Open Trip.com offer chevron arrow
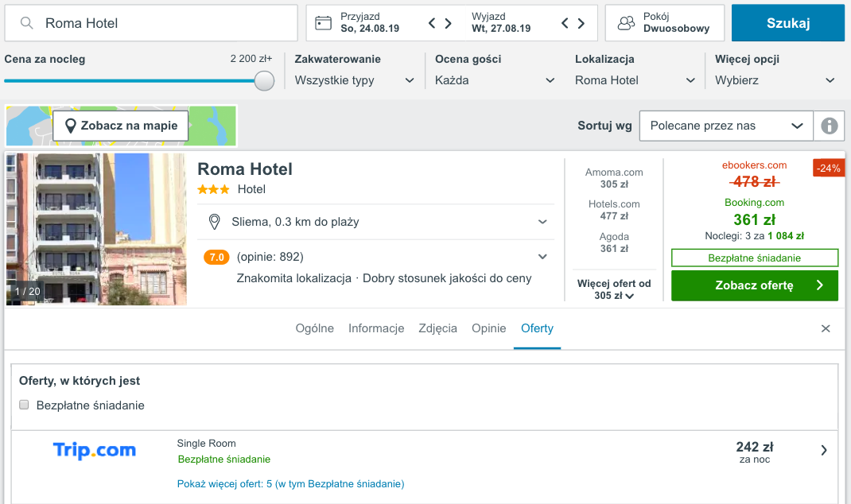 click(824, 450)
